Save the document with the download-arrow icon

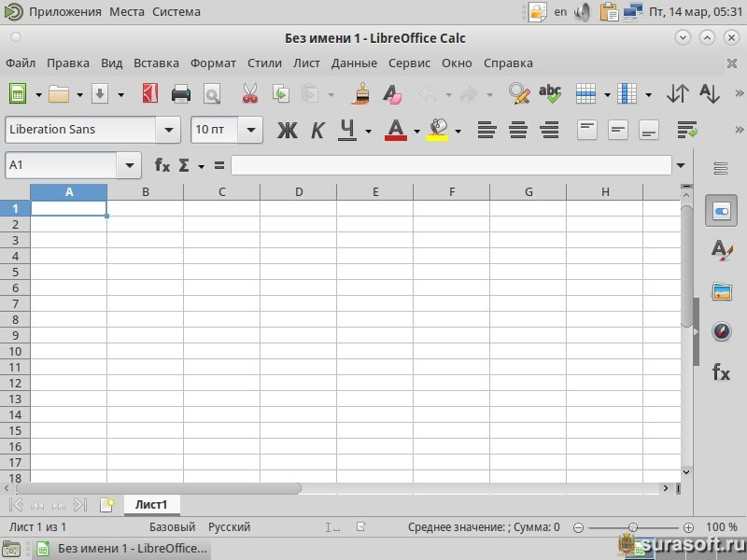tap(100, 94)
